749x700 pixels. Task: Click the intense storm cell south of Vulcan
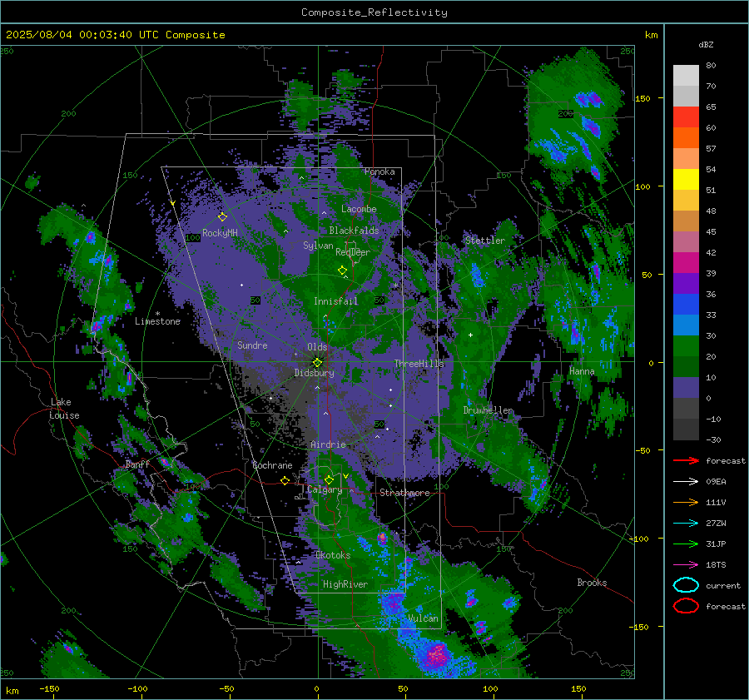tap(437, 653)
